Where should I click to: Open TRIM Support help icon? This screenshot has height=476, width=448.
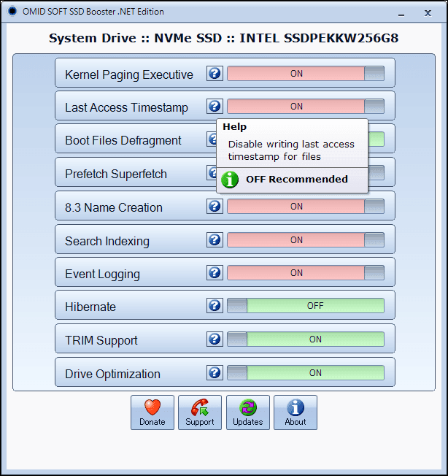click(x=215, y=339)
